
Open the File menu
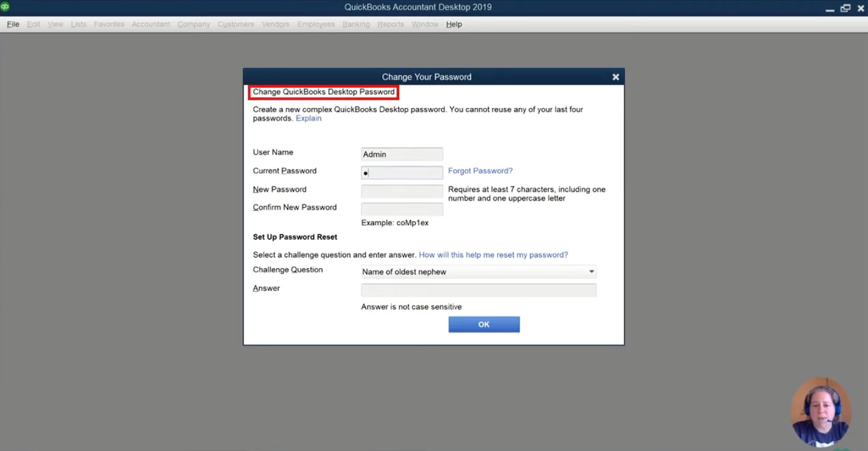13,24
